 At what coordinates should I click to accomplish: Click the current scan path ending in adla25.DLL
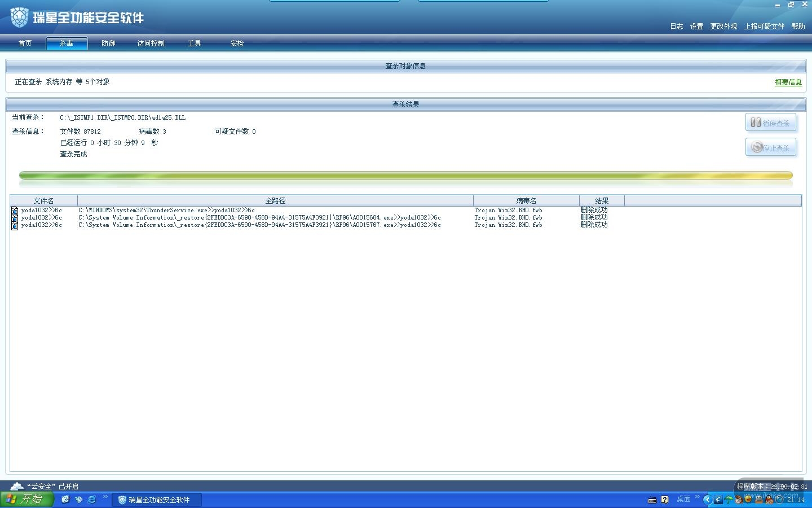[x=123, y=118]
